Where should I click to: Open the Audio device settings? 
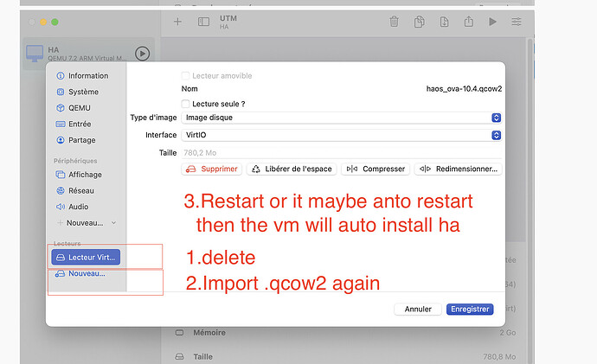click(x=73, y=207)
